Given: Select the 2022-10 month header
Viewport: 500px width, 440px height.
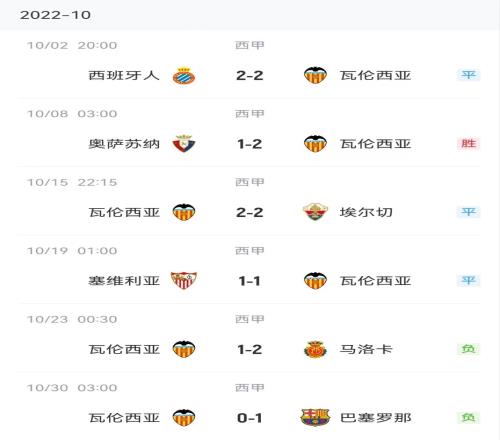Looking at the screenshot, I should tap(55, 15).
